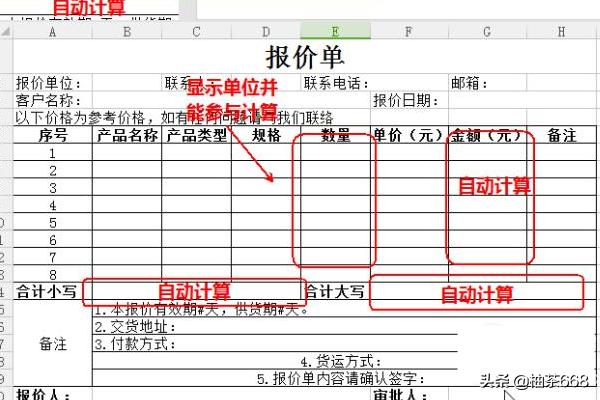The image size is (600, 400).
Task: Select the 合计大写 label cell
Action: point(335,291)
